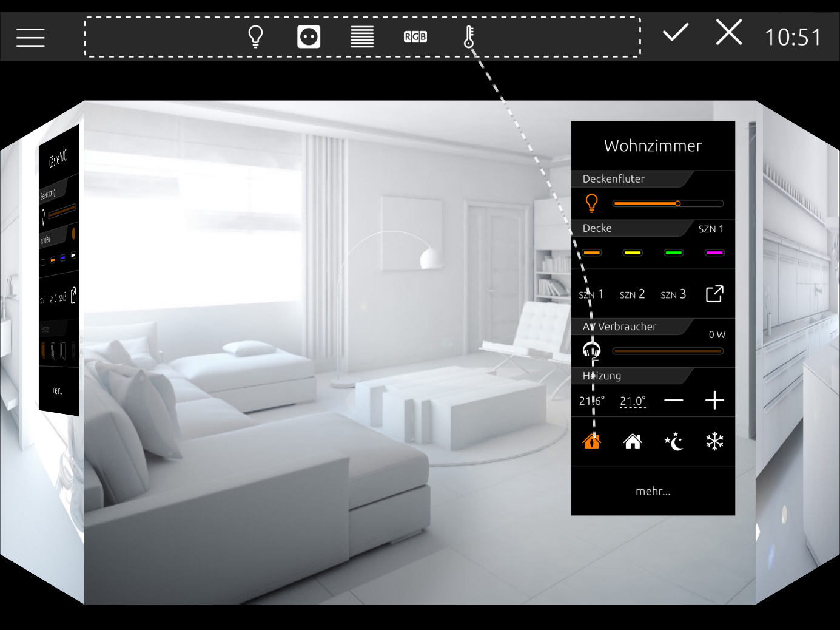
Task: Activate scene SZN 3
Action: 674,294
